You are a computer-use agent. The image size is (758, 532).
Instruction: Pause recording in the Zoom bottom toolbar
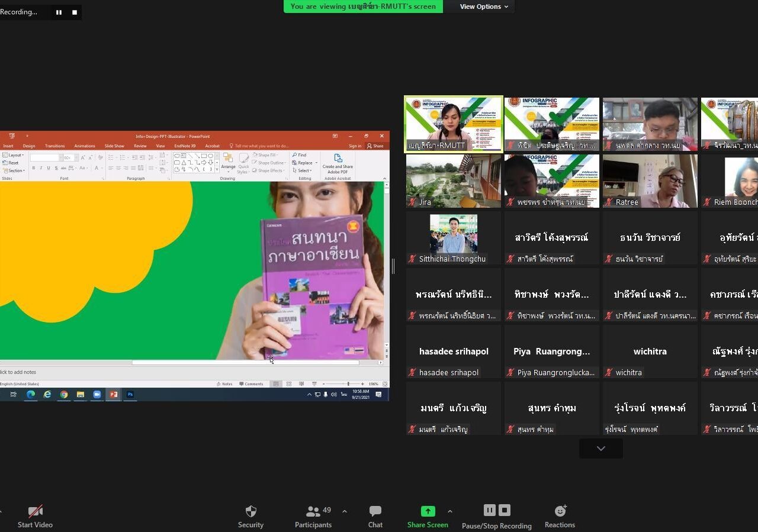pyautogui.click(x=489, y=510)
